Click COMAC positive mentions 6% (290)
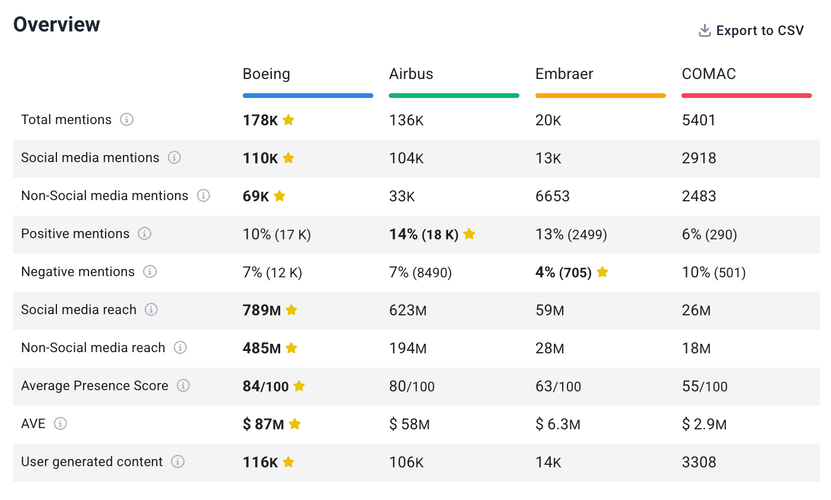831x500 pixels. (709, 234)
